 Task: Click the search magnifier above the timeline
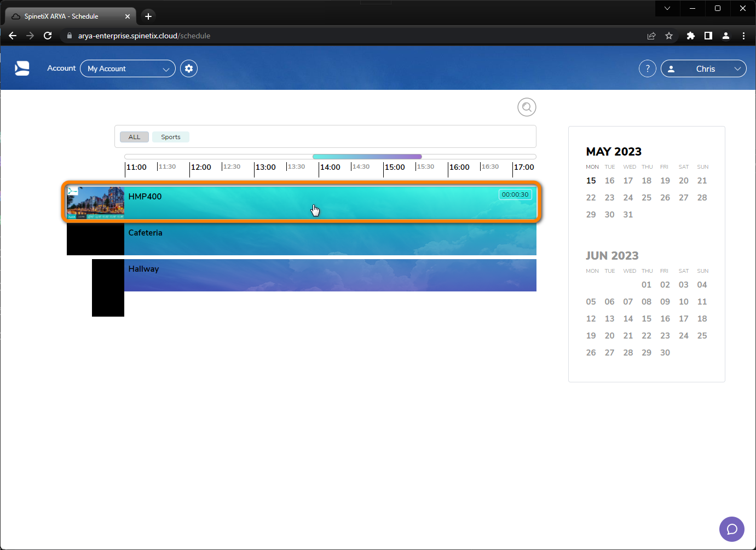(x=527, y=107)
